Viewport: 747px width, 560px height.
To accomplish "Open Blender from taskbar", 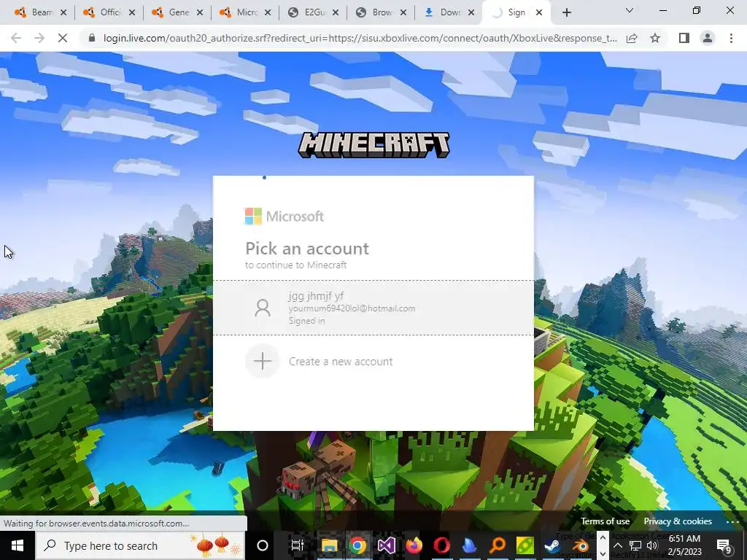I will tap(581, 545).
